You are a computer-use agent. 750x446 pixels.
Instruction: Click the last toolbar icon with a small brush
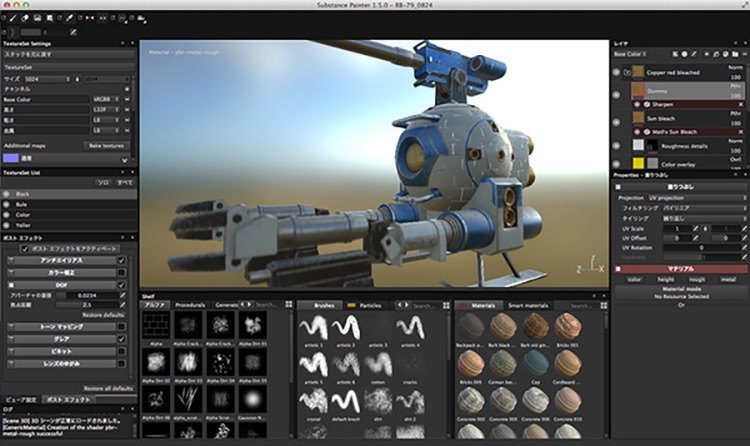tap(142, 19)
